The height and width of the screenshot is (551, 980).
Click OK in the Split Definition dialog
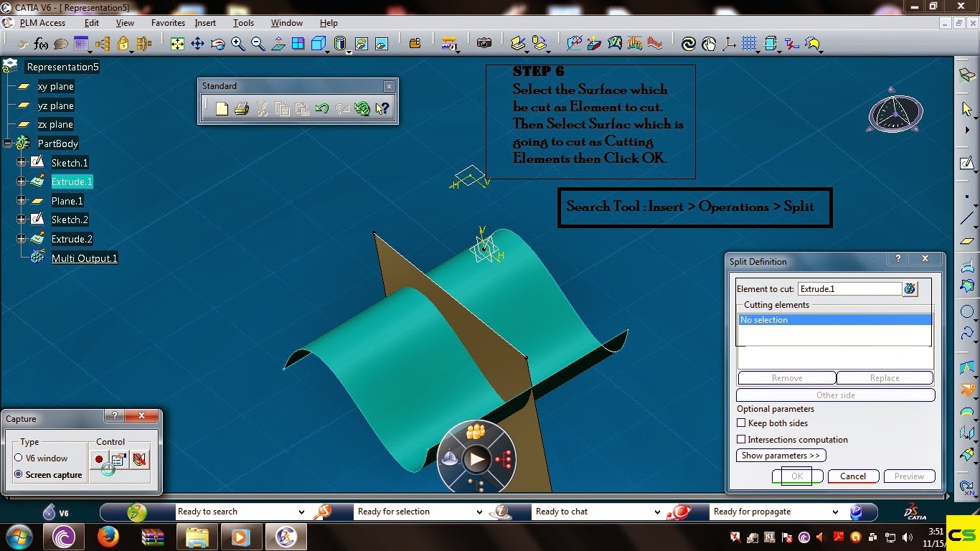click(x=796, y=476)
